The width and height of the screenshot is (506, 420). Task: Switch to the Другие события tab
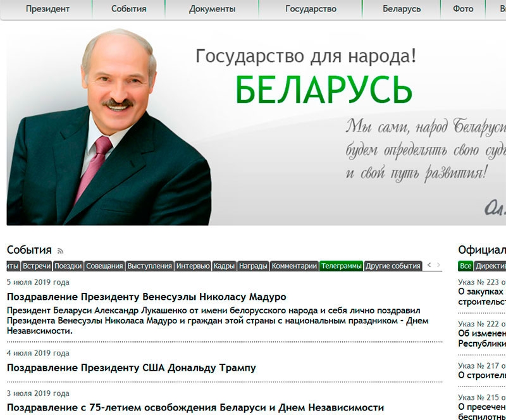tap(393, 266)
